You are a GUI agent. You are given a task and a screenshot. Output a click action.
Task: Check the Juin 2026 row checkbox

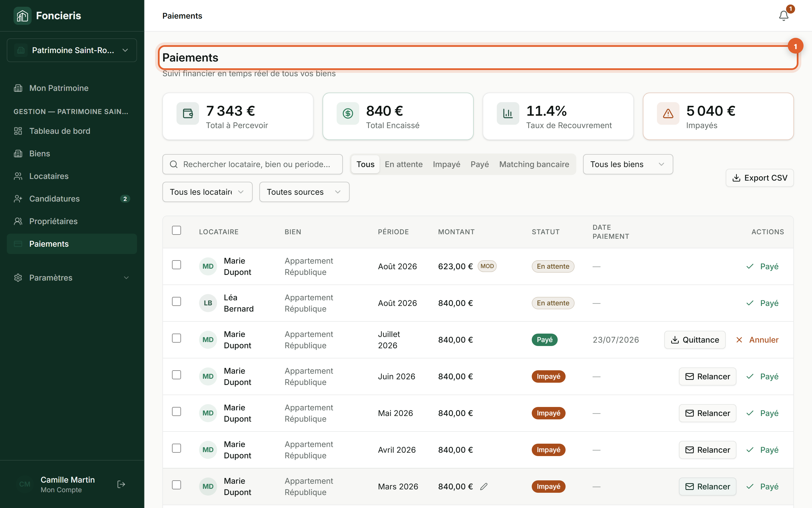(176, 375)
